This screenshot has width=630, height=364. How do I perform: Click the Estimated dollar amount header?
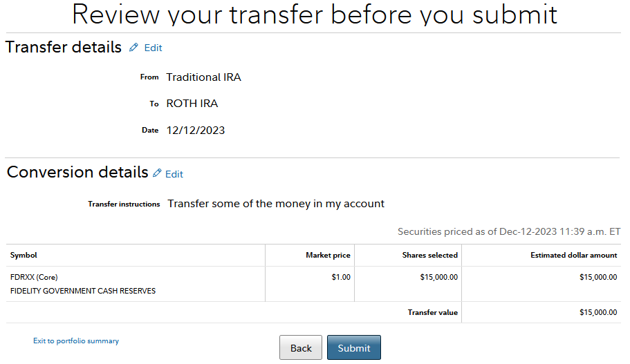coord(574,256)
